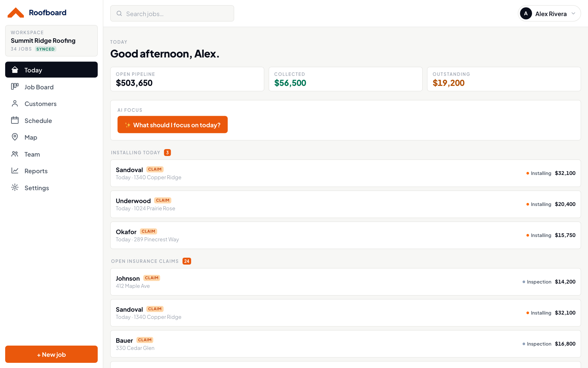Click the Today home icon
This screenshot has height=368, width=588.
point(15,70)
